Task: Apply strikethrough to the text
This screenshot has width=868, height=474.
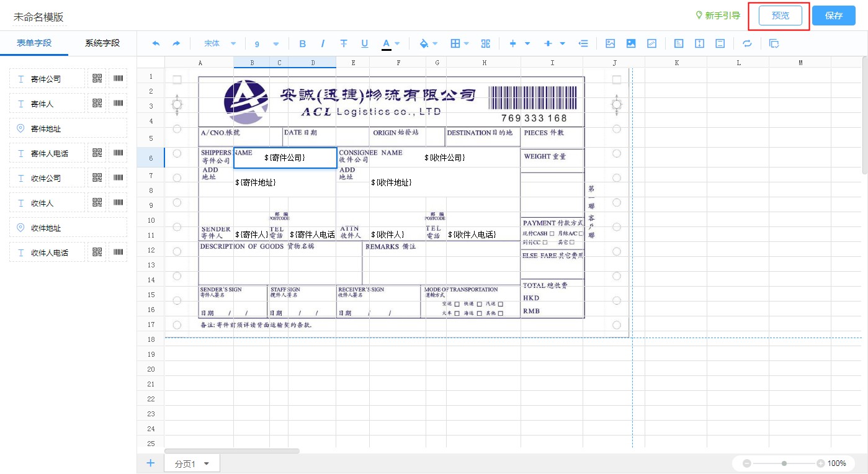Action: pos(344,43)
